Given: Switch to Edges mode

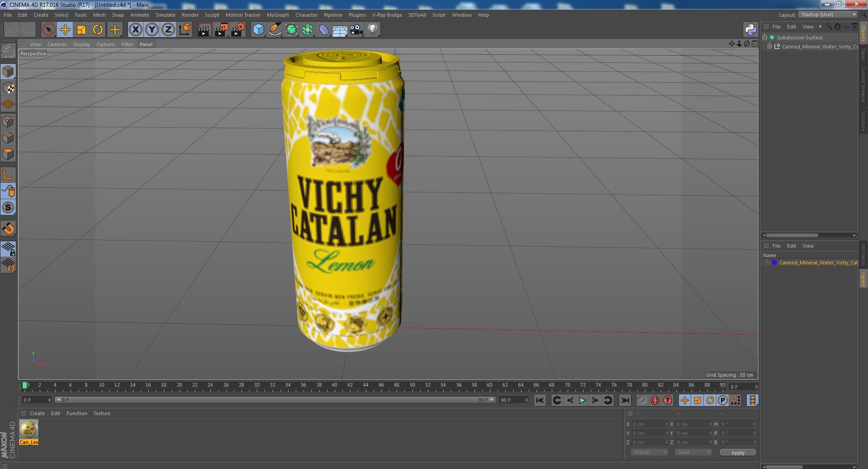Looking at the screenshot, I should (8, 138).
